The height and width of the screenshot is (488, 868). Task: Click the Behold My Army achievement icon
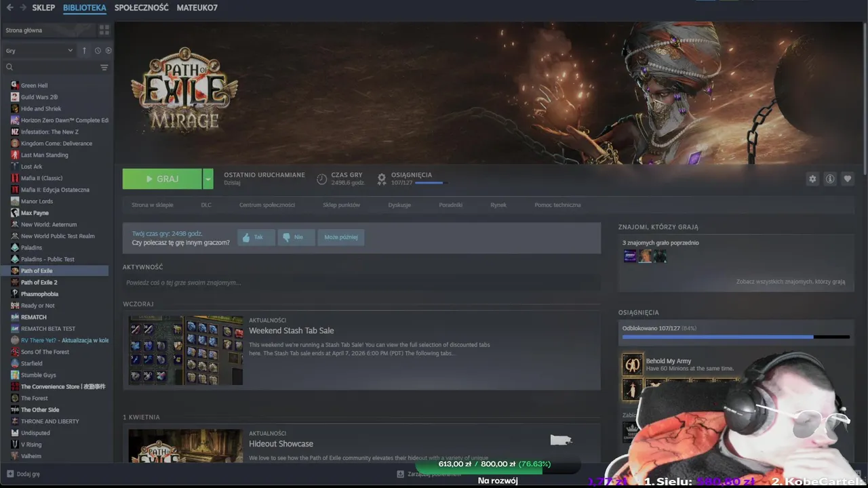tap(632, 364)
